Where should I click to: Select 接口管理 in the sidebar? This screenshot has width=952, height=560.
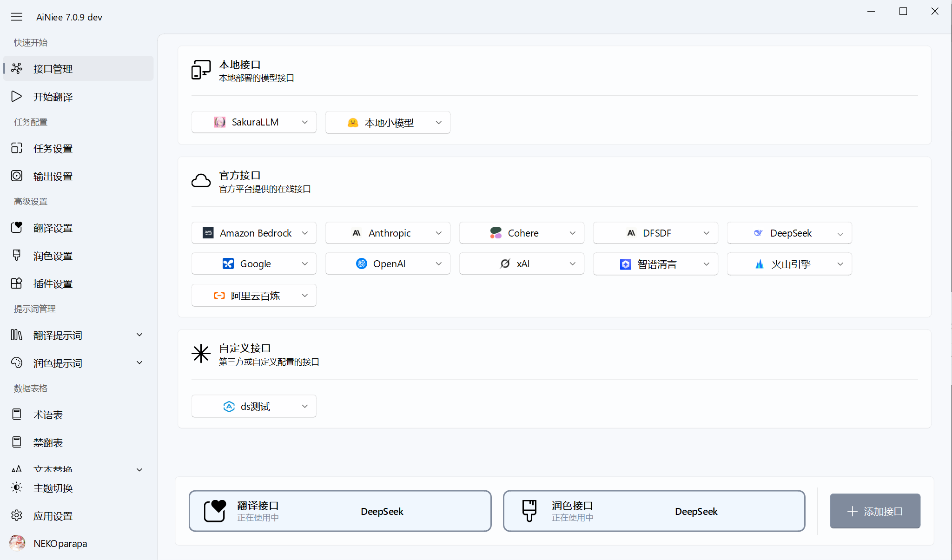click(53, 69)
